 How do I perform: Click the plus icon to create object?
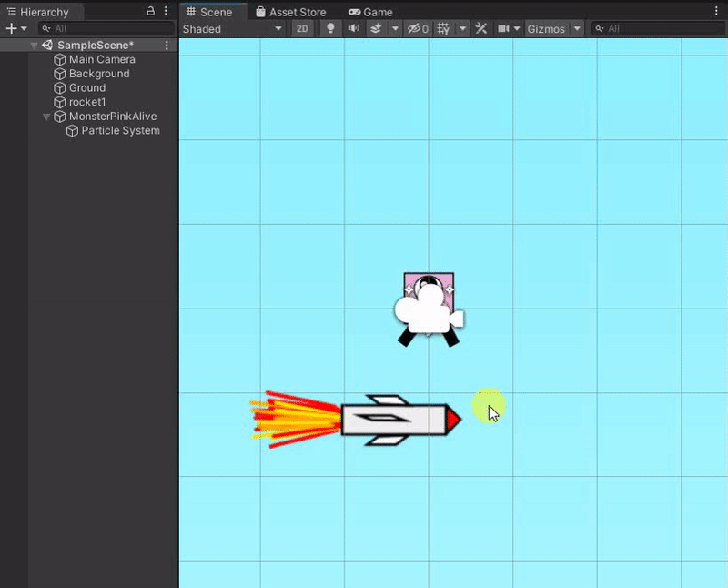11,29
